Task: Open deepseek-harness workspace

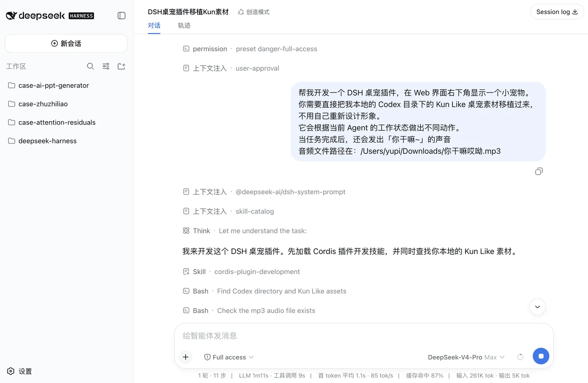Action: click(66, 141)
